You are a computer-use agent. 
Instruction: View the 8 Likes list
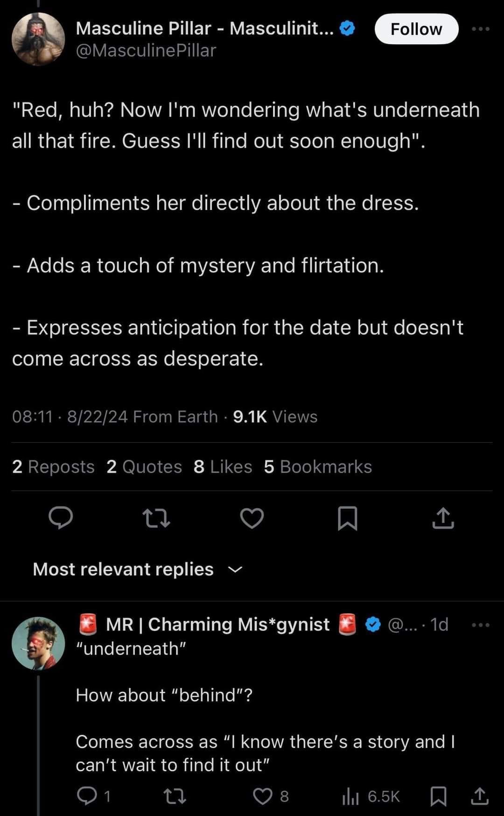click(223, 467)
